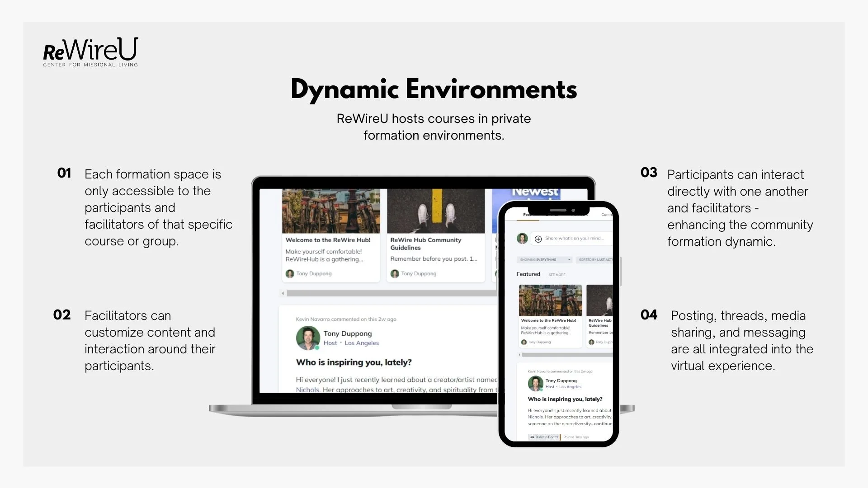This screenshot has height=488, width=868.
Task: Click the continue link in phone post
Action: [x=603, y=424]
